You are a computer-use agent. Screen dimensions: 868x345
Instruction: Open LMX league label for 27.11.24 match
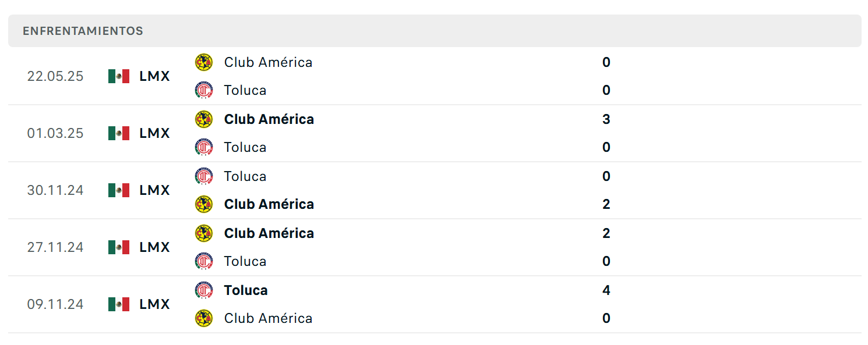click(x=155, y=247)
